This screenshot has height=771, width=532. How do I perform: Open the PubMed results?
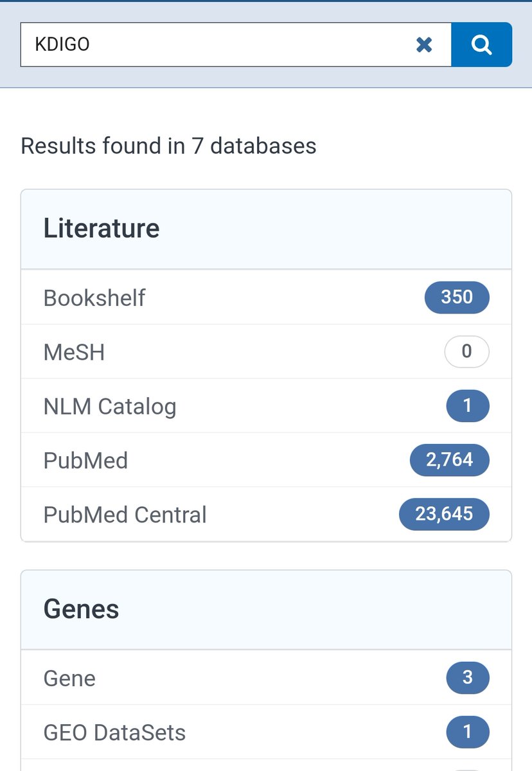[x=85, y=461]
